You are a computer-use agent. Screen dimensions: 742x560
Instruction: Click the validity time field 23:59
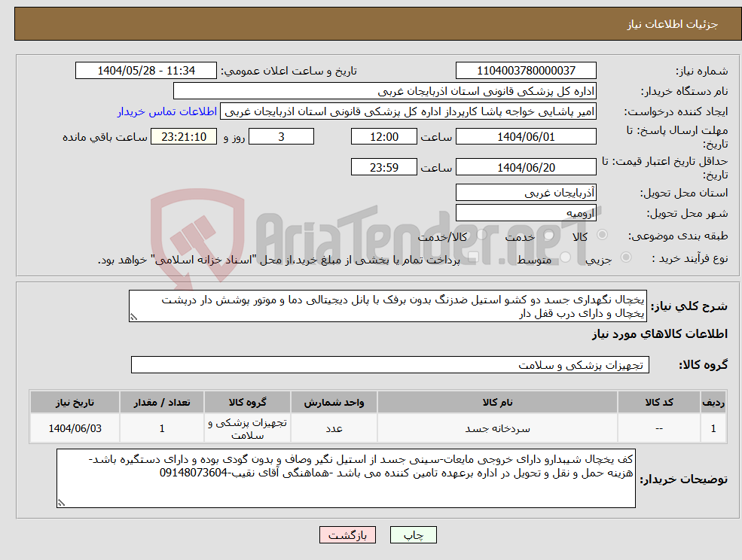pyautogui.click(x=383, y=167)
